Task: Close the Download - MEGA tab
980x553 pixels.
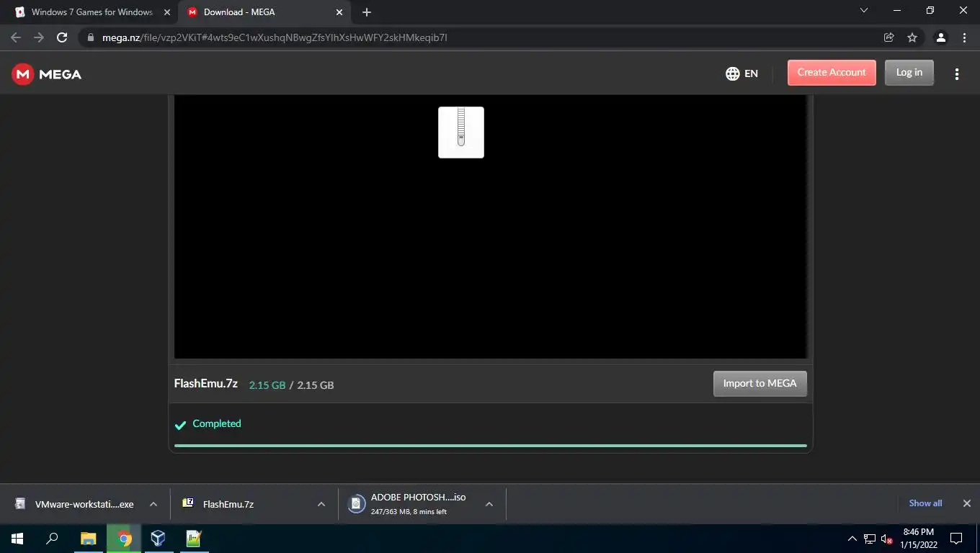Action: (339, 12)
